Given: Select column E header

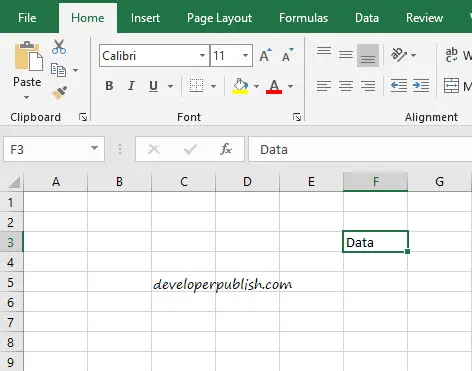Looking at the screenshot, I should click(311, 182).
